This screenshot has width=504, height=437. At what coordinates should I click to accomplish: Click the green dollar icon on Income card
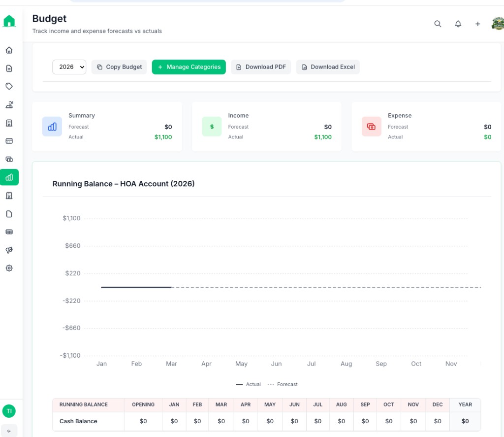212,127
